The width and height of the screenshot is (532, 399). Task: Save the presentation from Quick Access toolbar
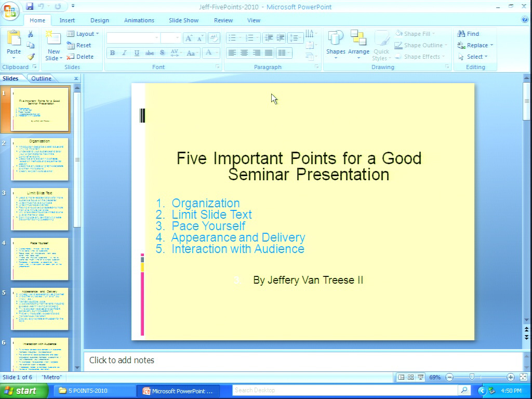pyautogui.click(x=30, y=6)
